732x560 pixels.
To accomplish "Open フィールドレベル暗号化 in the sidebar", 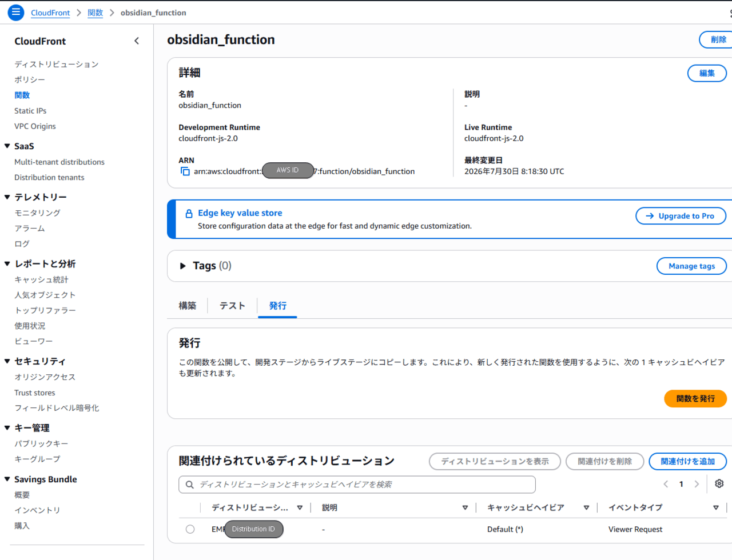I will click(57, 408).
